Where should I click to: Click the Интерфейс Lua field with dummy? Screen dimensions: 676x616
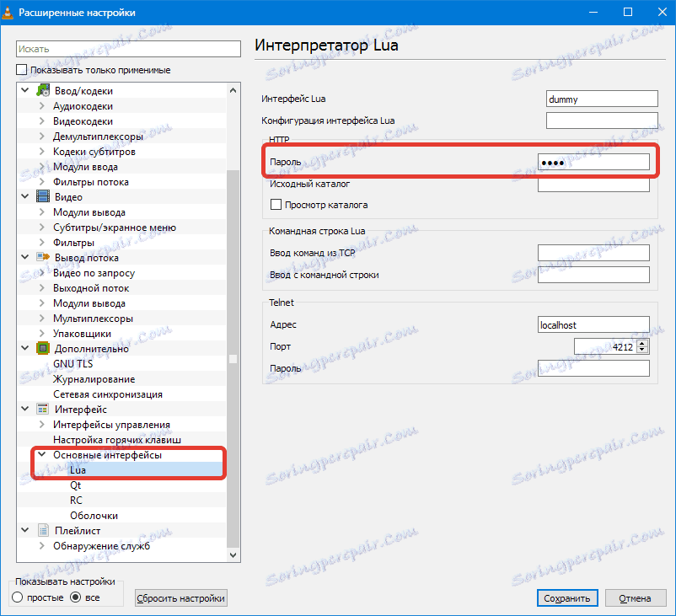[x=602, y=99]
